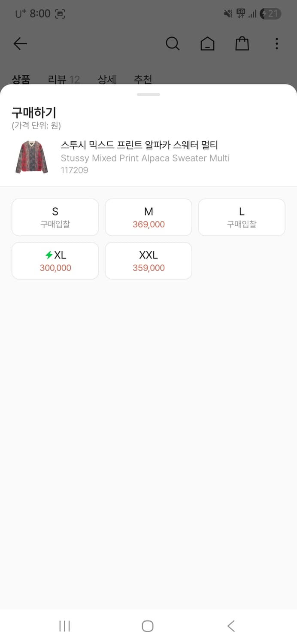297x644 pixels.
Task: Open the battery indicator in the status bar
Action: 270,13
